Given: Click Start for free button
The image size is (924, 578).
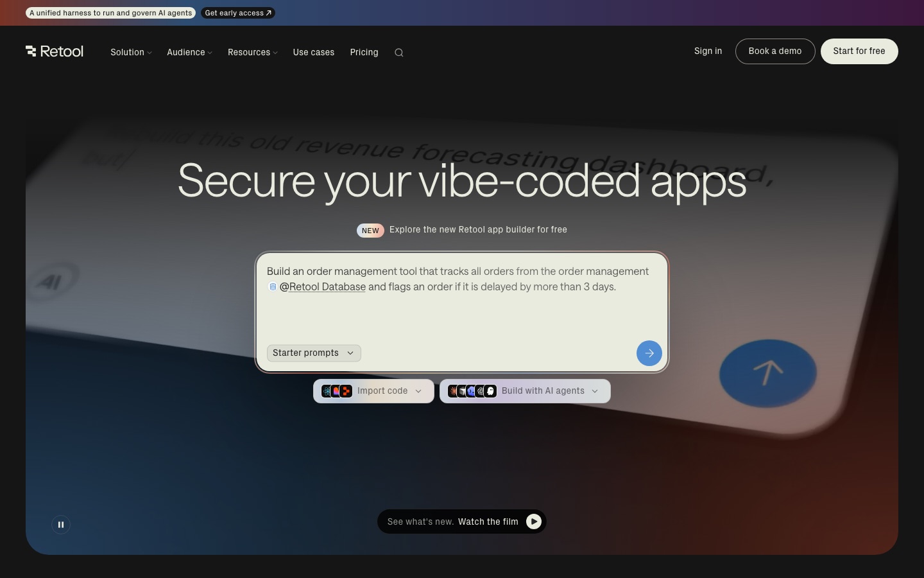Looking at the screenshot, I should point(859,51).
